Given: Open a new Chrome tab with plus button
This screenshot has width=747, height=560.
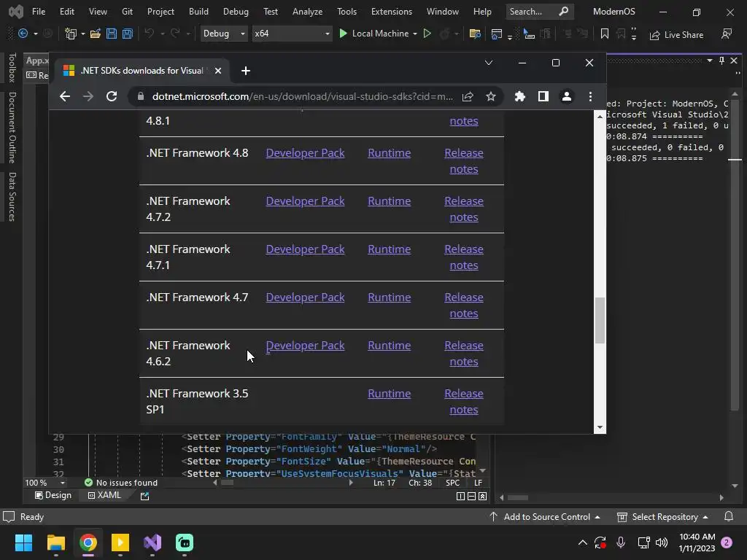Looking at the screenshot, I should click(246, 71).
